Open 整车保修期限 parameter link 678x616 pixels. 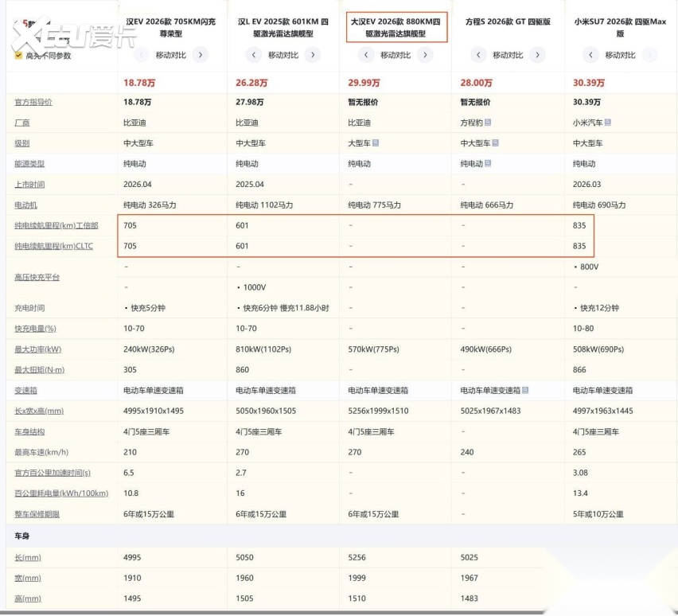coord(37,514)
